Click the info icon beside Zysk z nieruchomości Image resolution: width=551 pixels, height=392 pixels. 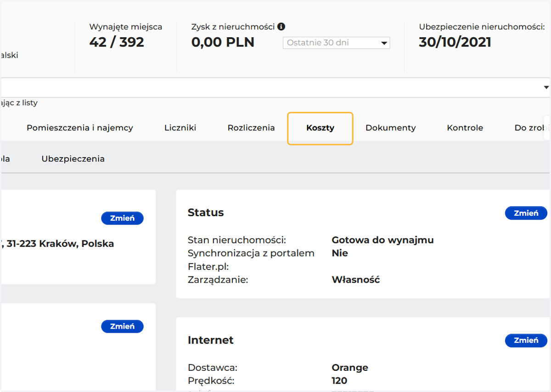281,27
